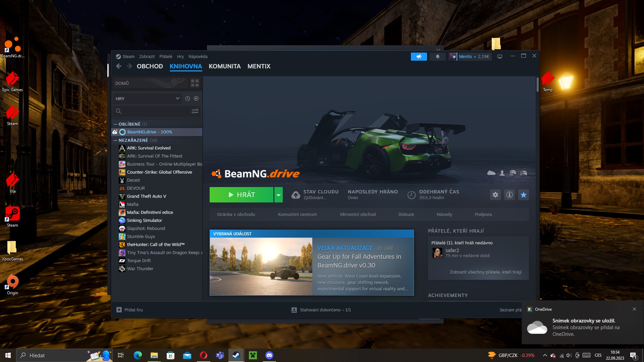
Task: Open the MENTIX profile tab
Action: 259,66
